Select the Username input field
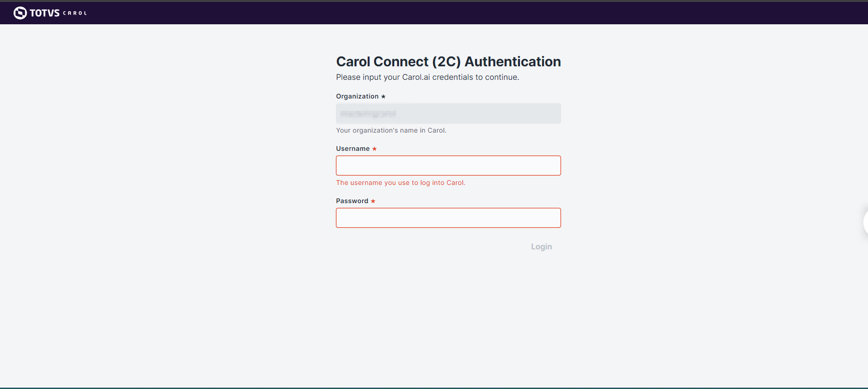 [x=448, y=165]
